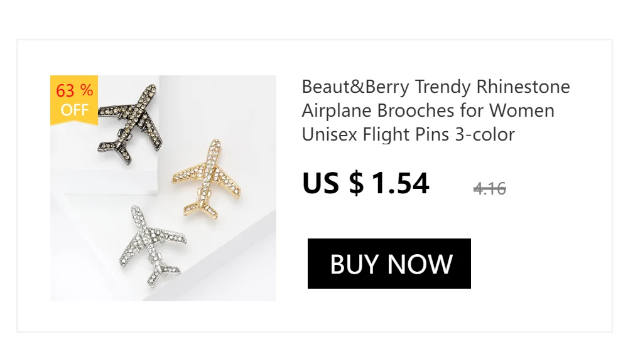Screen dimensions: 628x364
Task: Select the silver rhinestone airplane brooch
Action: coord(153,246)
